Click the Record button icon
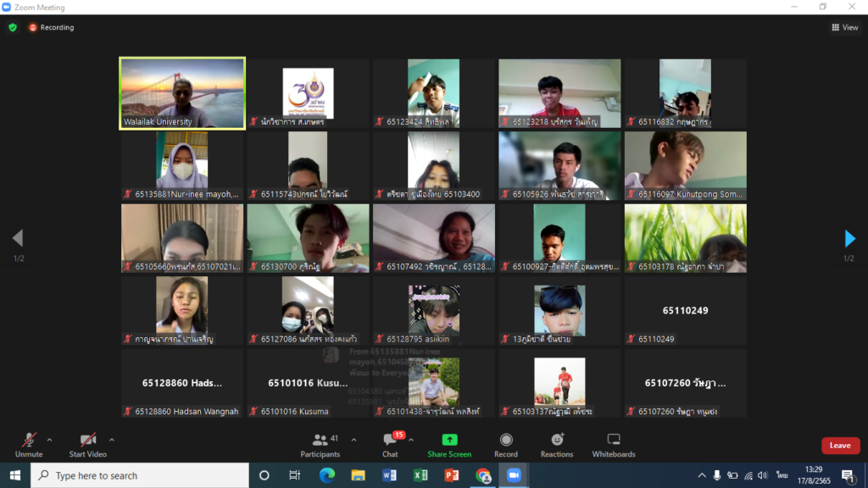 click(506, 440)
